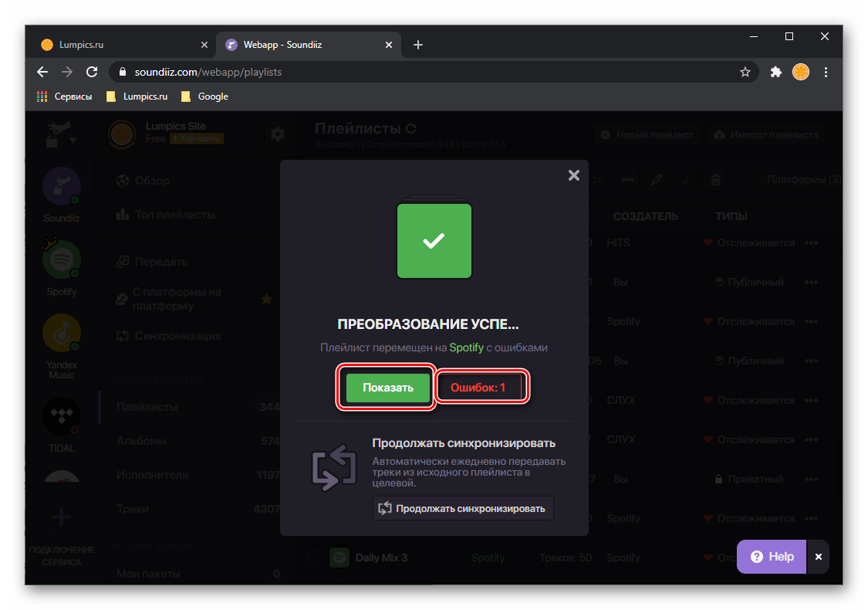This screenshot has height=610, width=868.
Task: Close the conversion success dialog
Action: pyautogui.click(x=573, y=175)
